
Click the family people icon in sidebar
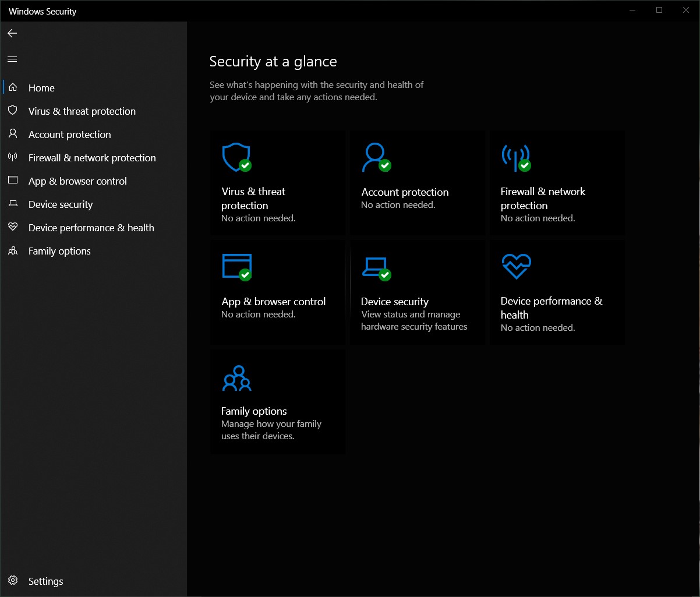13,251
